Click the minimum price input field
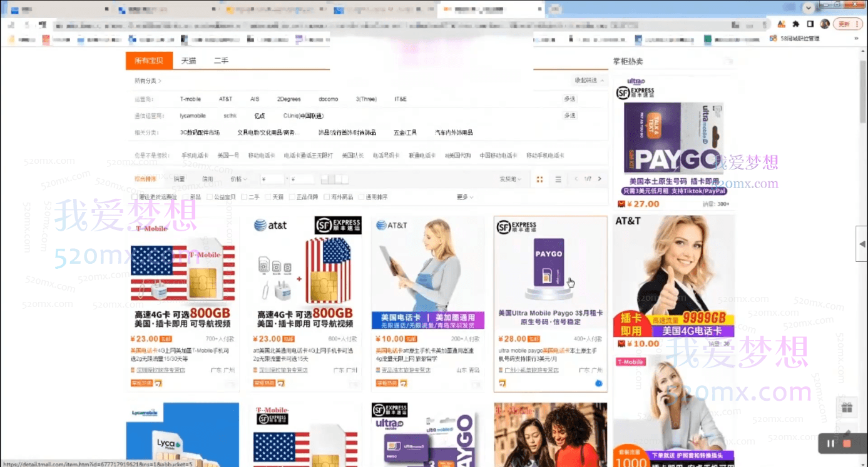868x467 pixels. pyautogui.click(x=273, y=179)
